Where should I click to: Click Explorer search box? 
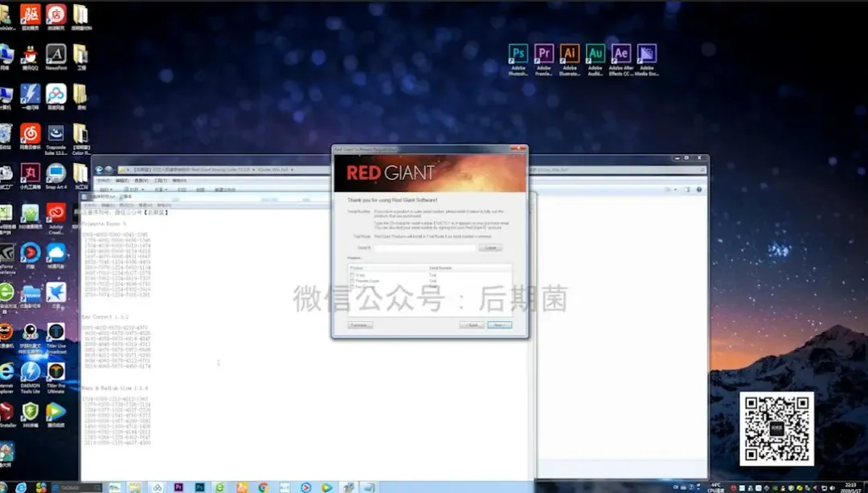(x=617, y=170)
